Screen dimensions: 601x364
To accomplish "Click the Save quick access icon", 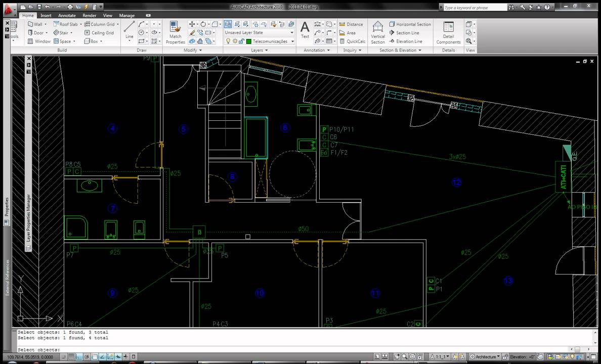I will pos(39,7).
